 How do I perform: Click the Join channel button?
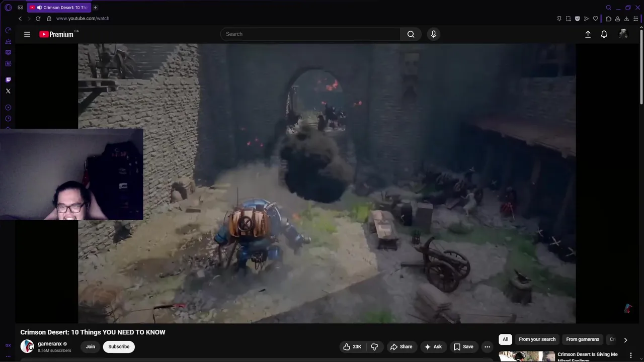tap(91, 346)
